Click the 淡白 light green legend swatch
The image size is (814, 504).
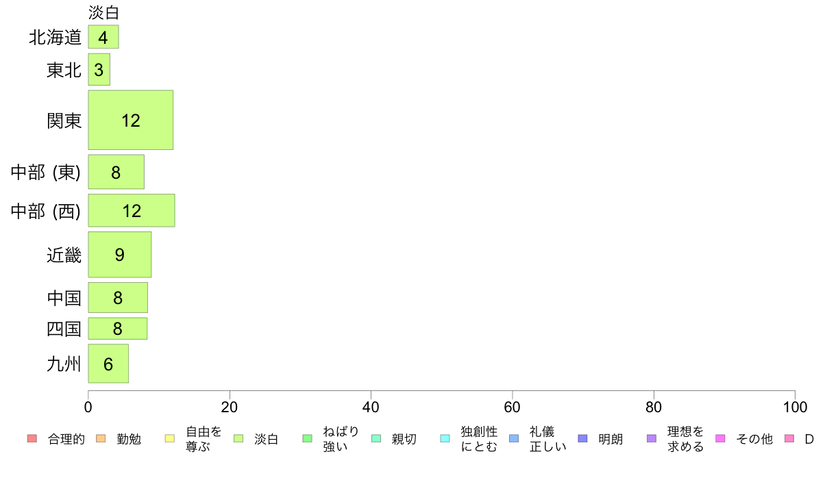(238, 438)
